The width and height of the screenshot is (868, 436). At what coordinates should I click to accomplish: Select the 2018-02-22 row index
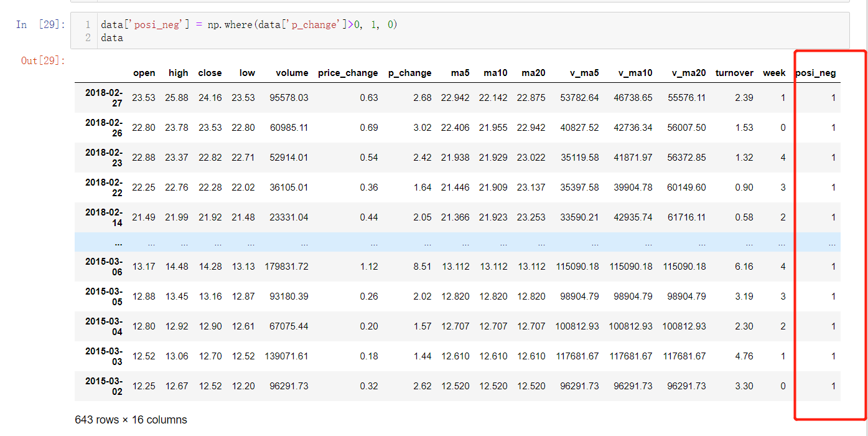tap(104, 187)
